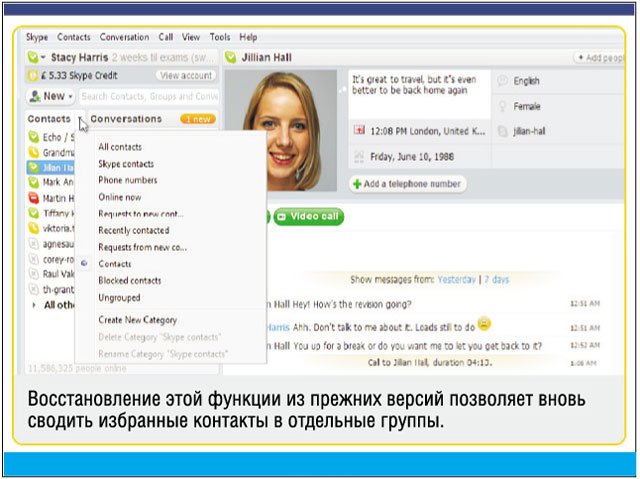Show messages from Yesterday

point(456,279)
